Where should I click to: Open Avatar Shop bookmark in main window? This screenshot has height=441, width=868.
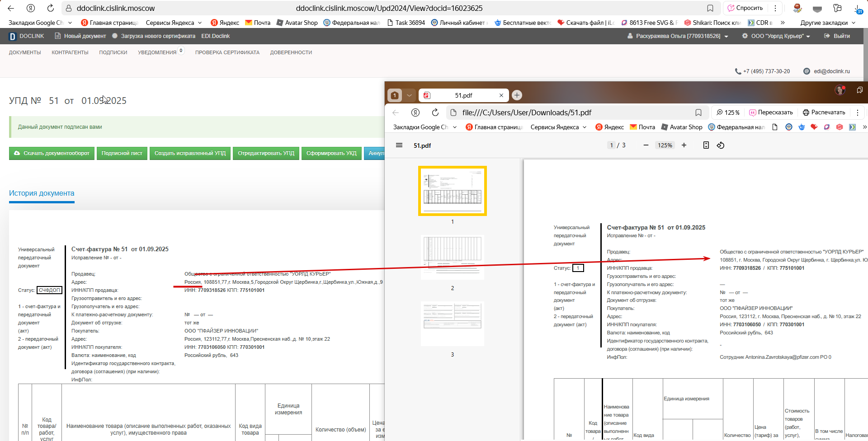point(297,23)
